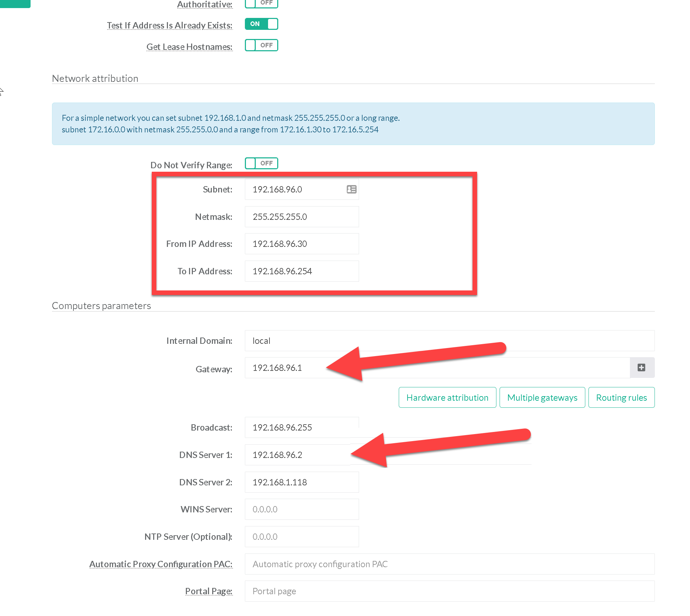Click the To IP Address field

coord(301,271)
